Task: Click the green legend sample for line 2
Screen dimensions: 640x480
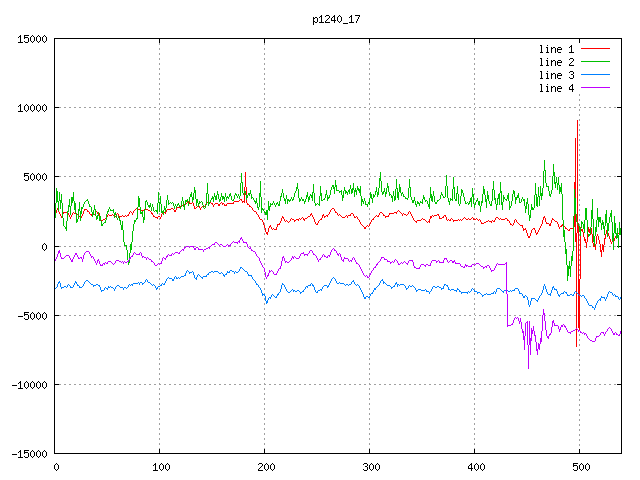Action: [x=595, y=62]
